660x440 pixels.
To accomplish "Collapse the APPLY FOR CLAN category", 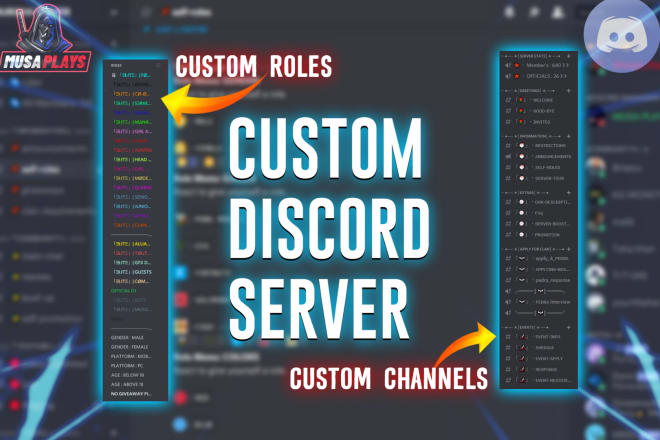I will point(534,249).
